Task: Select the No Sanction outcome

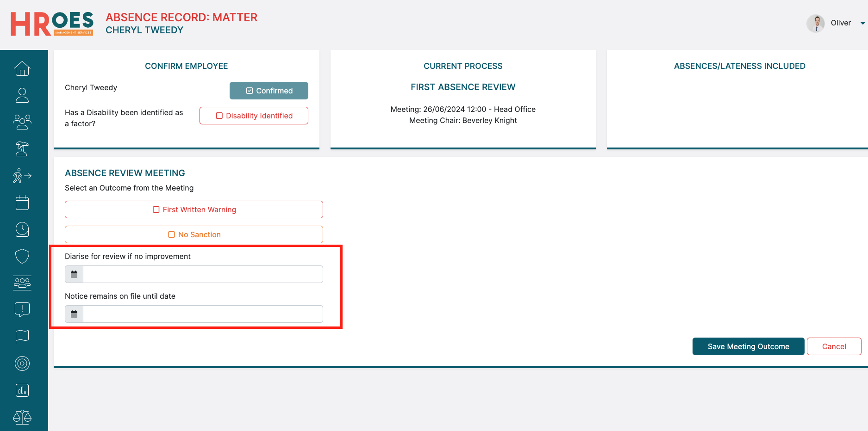Action: (194, 234)
